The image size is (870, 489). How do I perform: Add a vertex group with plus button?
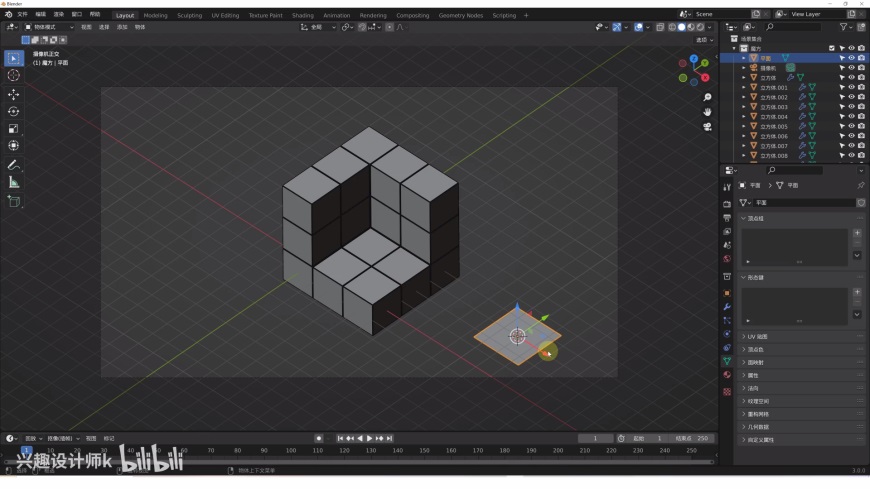pyautogui.click(x=857, y=233)
